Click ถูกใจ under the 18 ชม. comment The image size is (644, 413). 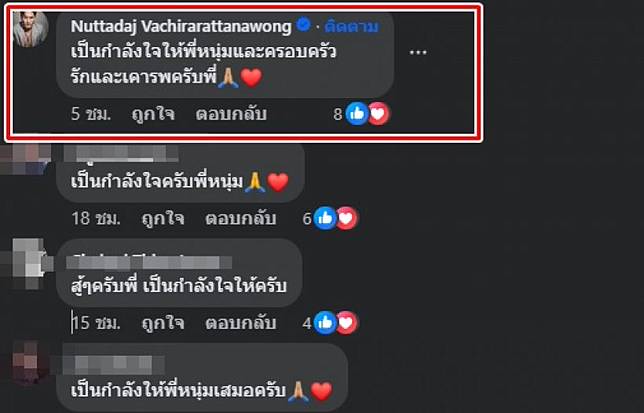pyautogui.click(x=163, y=219)
